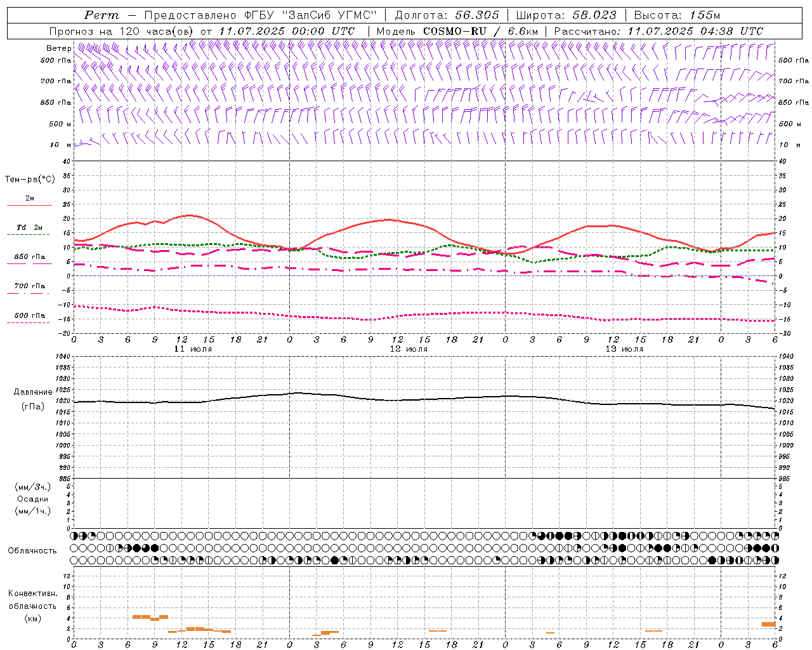Click the 'Осадки' precipitation label

pyautogui.click(x=33, y=499)
